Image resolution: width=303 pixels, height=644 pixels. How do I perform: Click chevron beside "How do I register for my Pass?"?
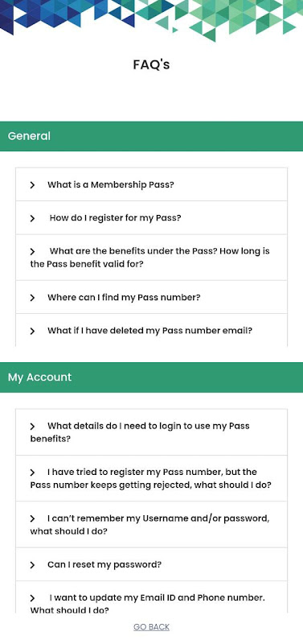coord(32,218)
